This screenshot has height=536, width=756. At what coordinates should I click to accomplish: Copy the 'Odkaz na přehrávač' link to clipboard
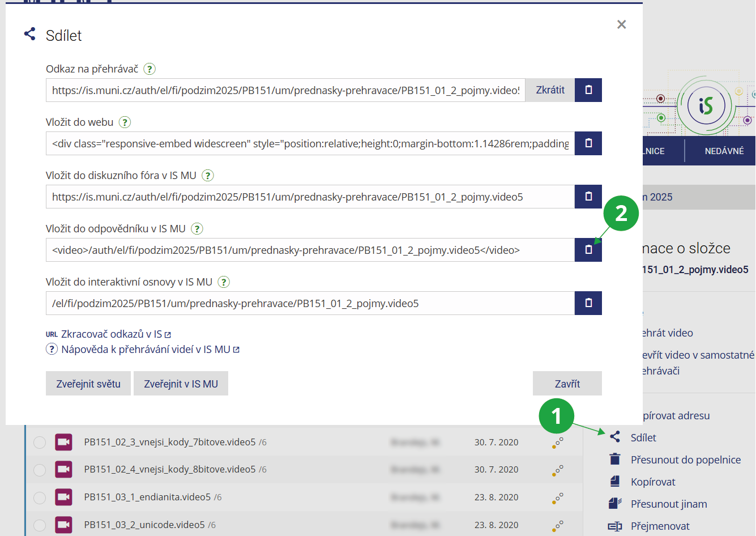pos(588,90)
